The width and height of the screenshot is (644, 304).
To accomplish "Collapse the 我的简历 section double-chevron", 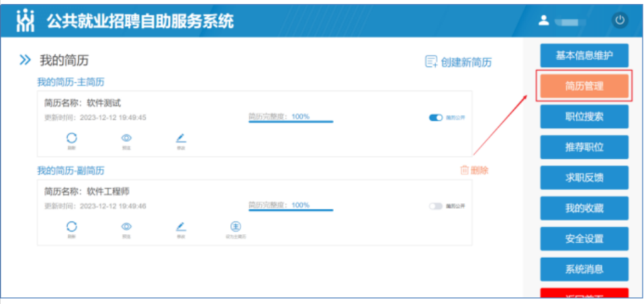I will pyautogui.click(x=25, y=60).
